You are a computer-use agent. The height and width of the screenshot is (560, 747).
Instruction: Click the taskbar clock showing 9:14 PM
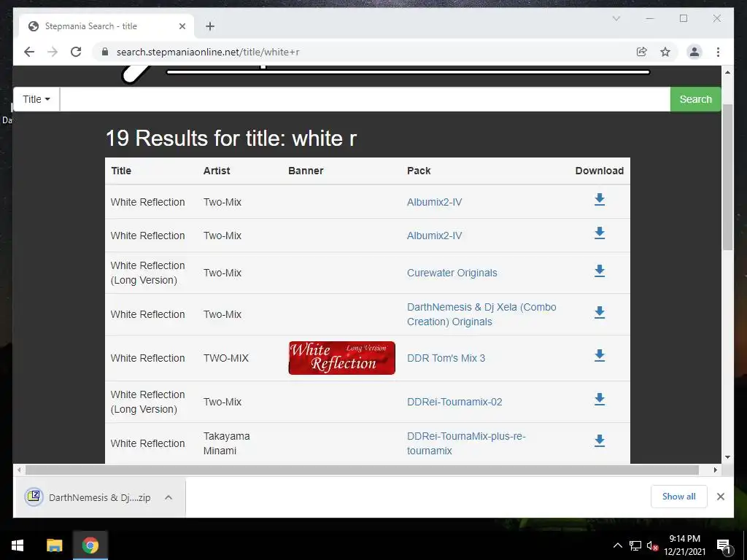[684, 545]
